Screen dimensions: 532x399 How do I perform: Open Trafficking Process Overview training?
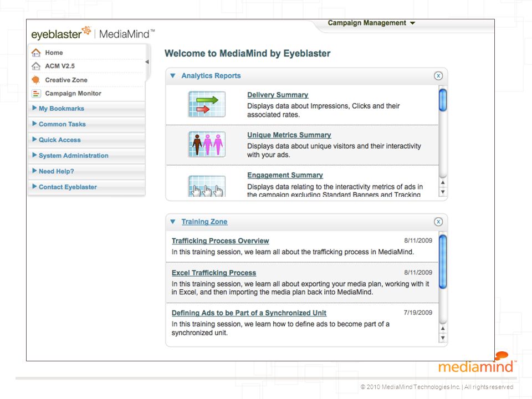[220, 241]
